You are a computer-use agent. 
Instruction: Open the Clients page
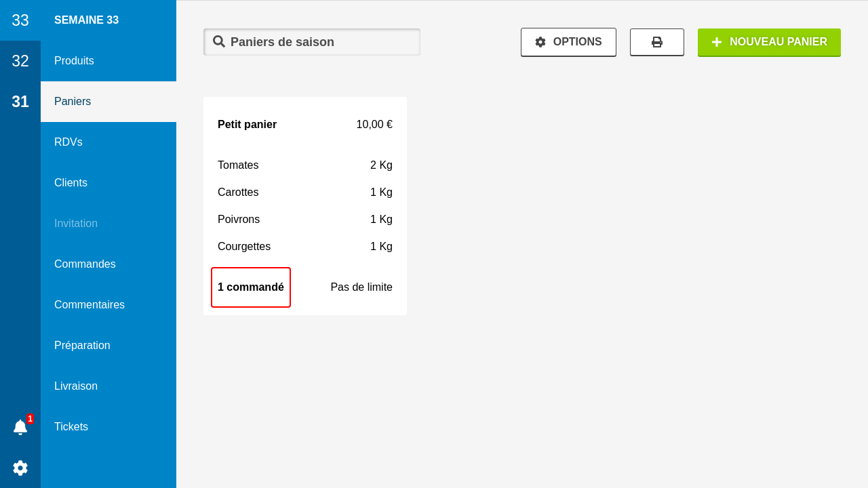(71, 183)
